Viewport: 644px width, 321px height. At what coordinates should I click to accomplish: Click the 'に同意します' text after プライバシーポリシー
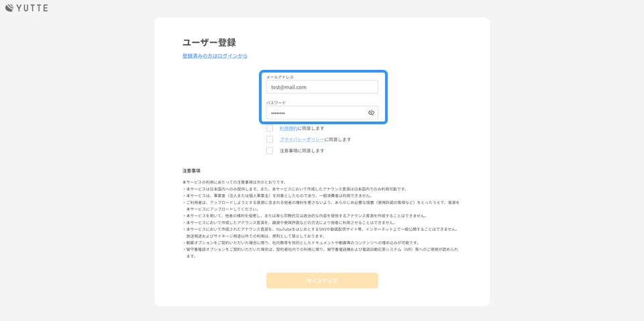[x=338, y=139]
